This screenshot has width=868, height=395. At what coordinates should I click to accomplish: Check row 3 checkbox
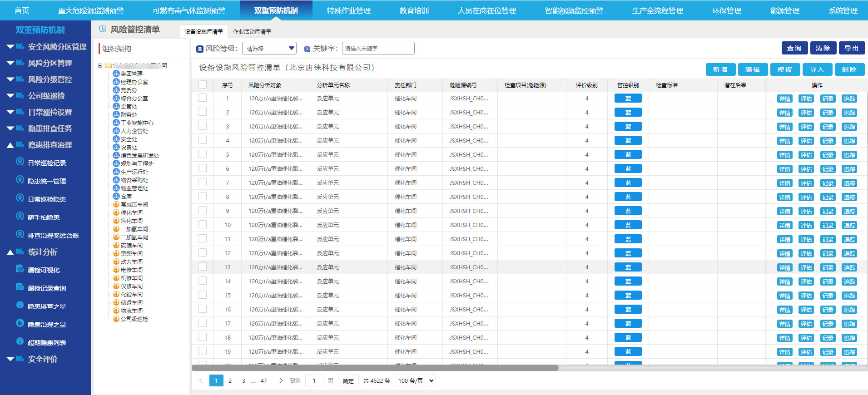point(203,126)
